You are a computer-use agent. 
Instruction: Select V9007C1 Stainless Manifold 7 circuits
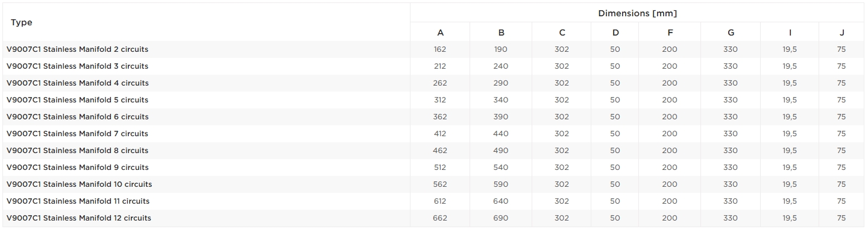click(x=77, y=134)
